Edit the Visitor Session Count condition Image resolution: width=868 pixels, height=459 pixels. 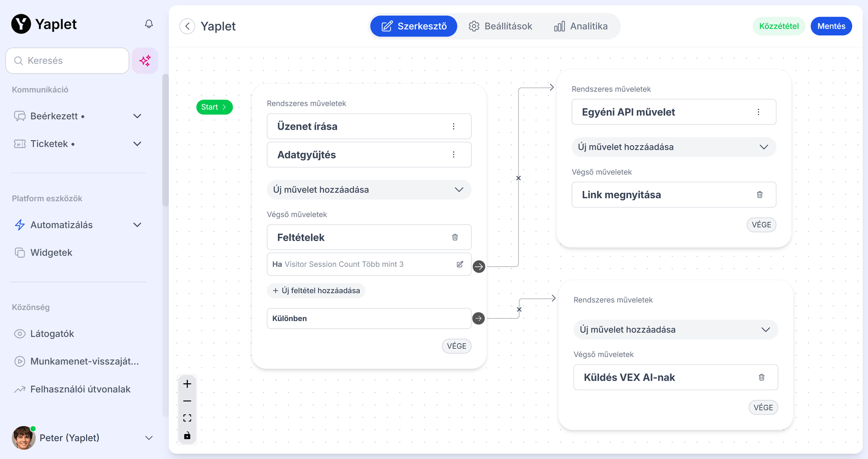click(460, 264)
